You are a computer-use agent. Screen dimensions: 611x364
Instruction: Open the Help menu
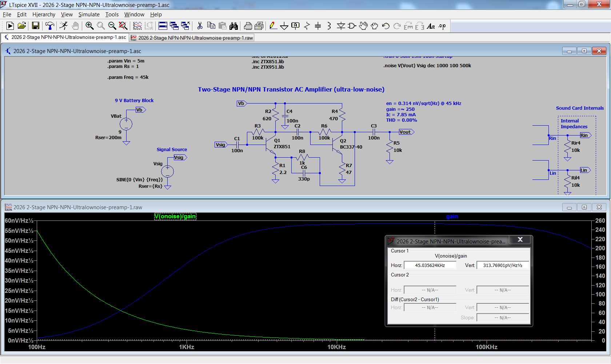point(156,15)
